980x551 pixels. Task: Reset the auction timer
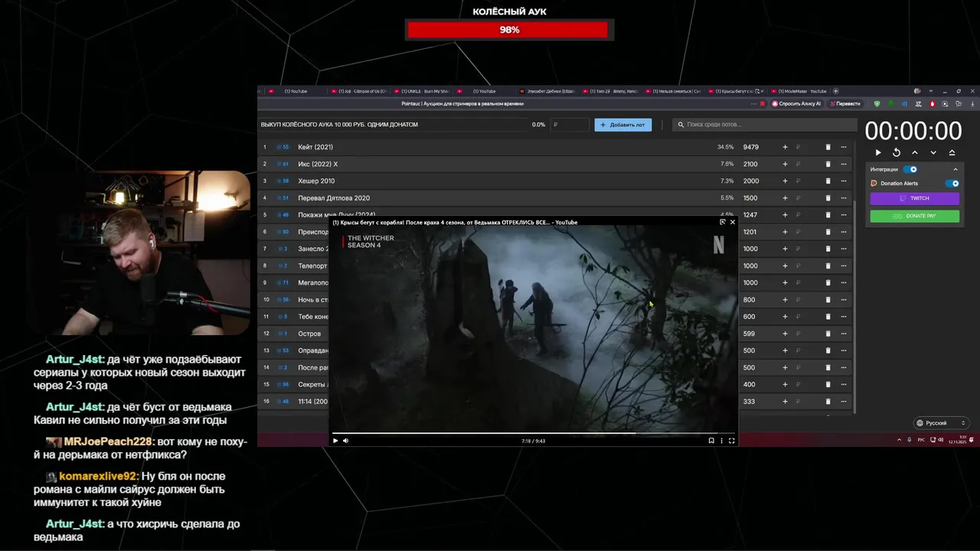[897, 153]
